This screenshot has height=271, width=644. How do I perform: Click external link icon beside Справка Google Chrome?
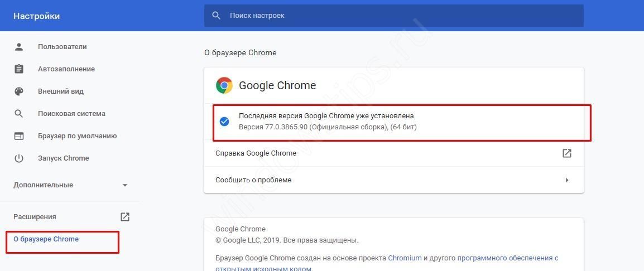[x=566, y=153]
